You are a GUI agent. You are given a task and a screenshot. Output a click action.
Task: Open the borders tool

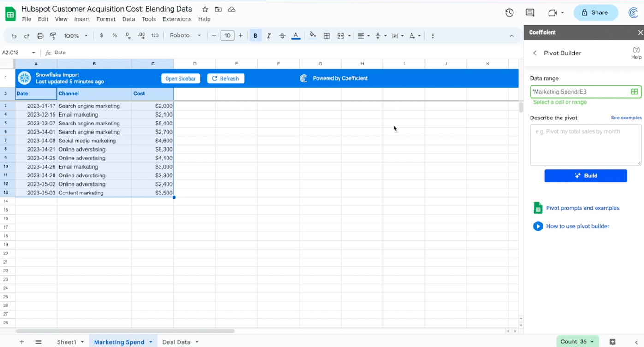click(327, 35)
